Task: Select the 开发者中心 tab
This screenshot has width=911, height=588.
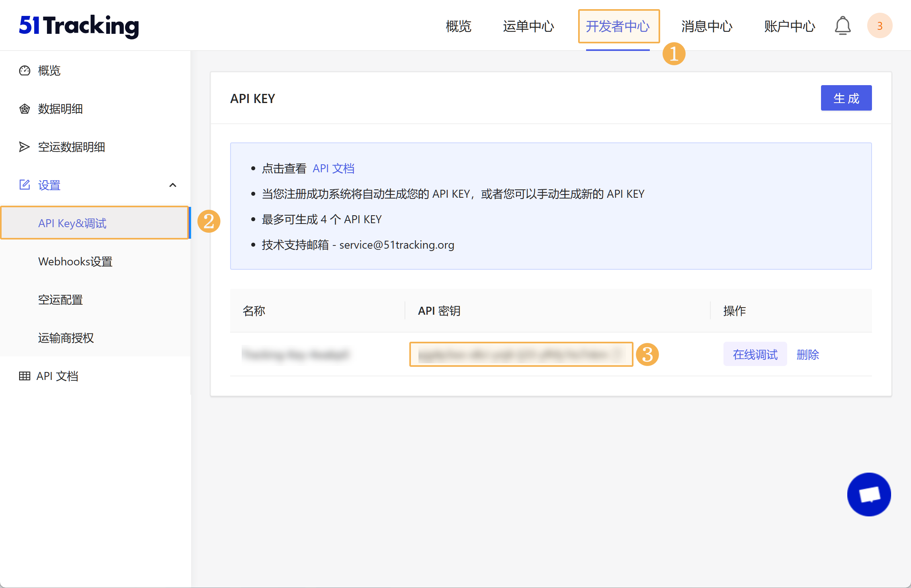Action: click(x=618, y=26)
